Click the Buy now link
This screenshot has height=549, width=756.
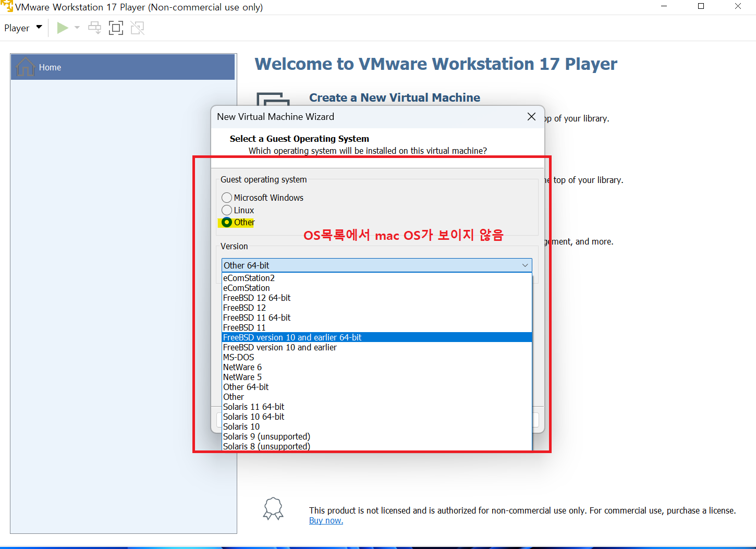click(326, 520)
